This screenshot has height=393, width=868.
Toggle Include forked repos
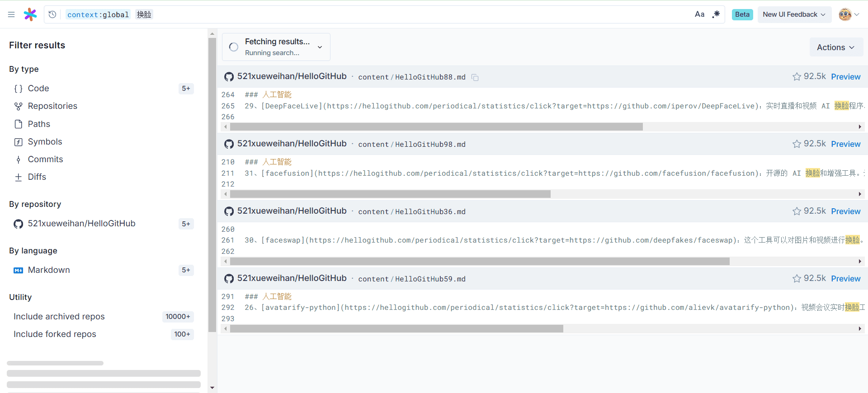(104, 334)
